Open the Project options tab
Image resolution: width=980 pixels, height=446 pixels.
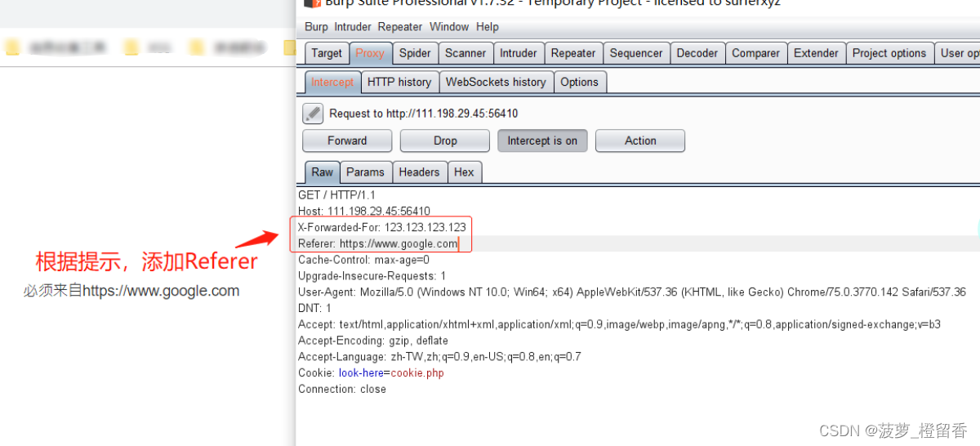click(x=889, y=53)
